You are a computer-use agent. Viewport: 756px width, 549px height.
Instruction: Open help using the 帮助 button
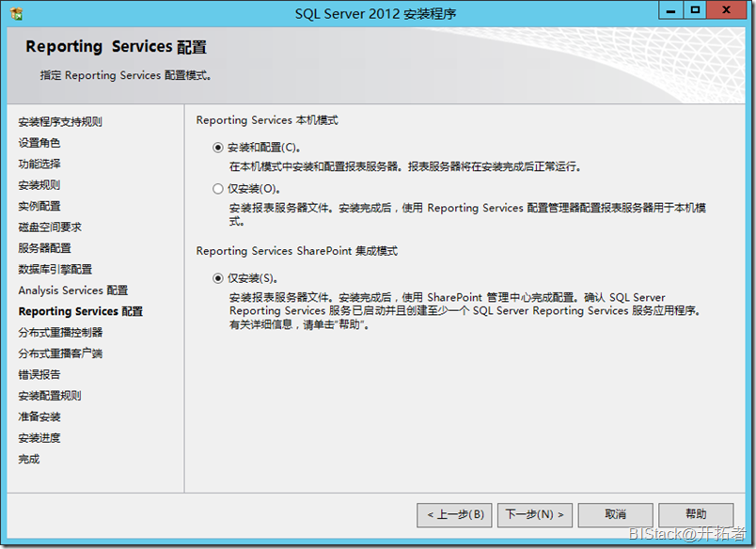tap(696, 515)
